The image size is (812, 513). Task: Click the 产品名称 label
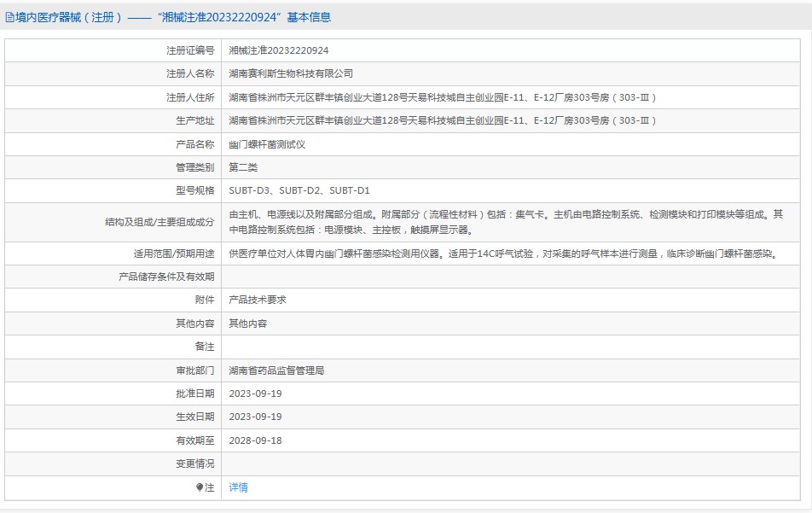(x=194, y=144)
